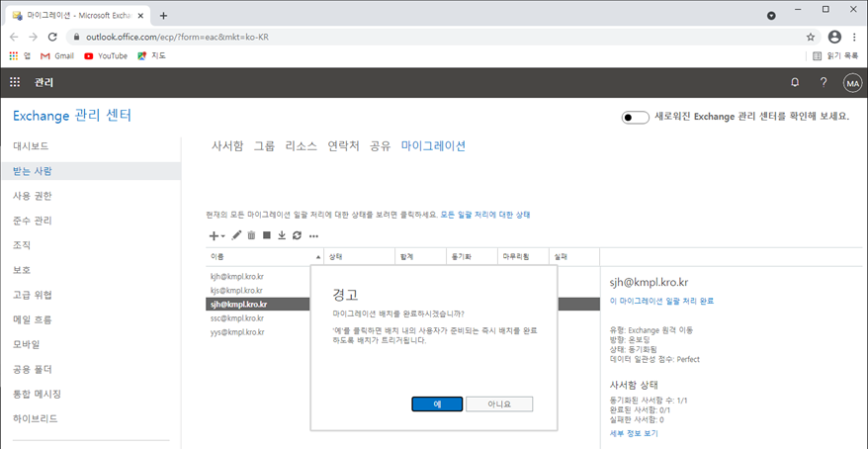Select the 마이그레이션 browser tab
The width and height of the screenshot is (868, 449).
pyautogui.click(x=77, y=16)
